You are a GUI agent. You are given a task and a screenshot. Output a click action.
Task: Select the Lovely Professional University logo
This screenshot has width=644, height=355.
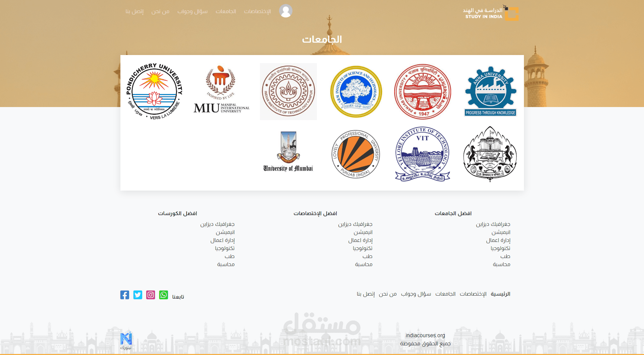click(356, 154)
